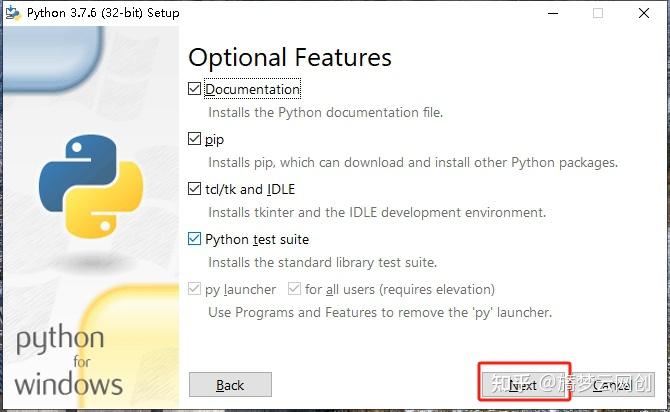Maximize the Python Setup window
Image resolution: width=670 pixels, height=412 pixels.
(598, 13)
